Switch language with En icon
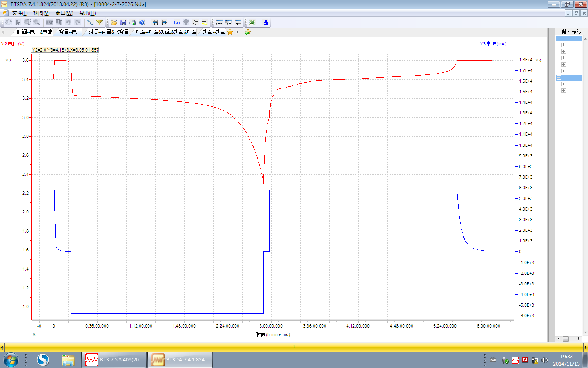 [177, 22]
